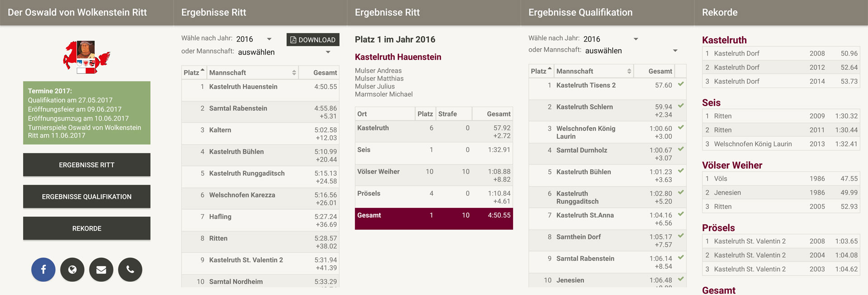The width and height of the screenshot is (868, 295).
Task: Click green checkmark beside Kastelruth Schlern
Action: (x=681, y=106)
